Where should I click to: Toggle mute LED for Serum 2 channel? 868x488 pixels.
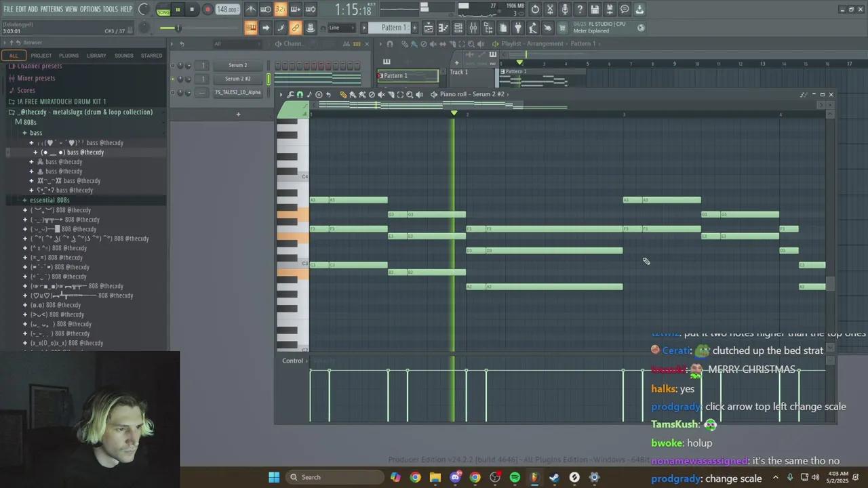[x=172, y=66]
